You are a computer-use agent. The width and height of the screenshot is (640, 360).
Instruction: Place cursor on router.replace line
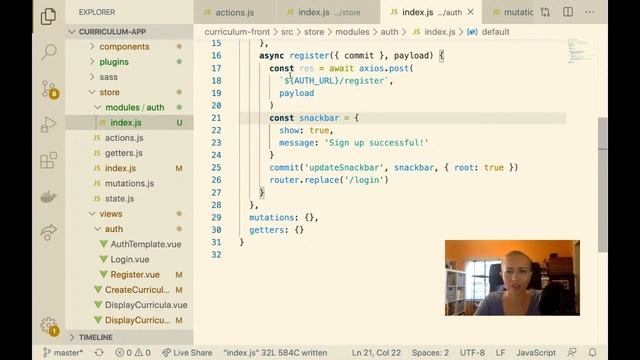329,180
